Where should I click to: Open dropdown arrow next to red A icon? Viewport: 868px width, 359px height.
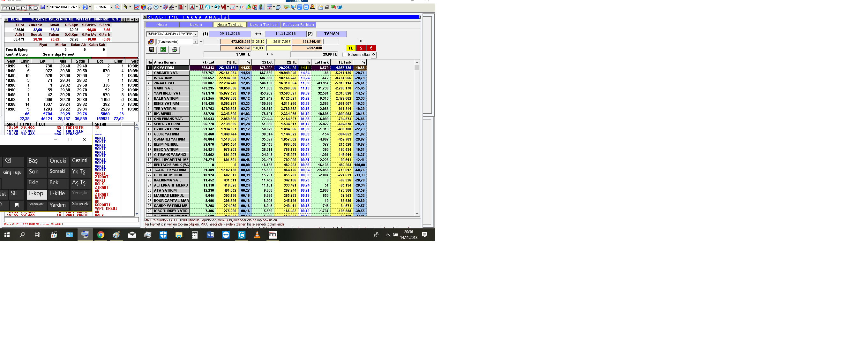tap(197, 7)
